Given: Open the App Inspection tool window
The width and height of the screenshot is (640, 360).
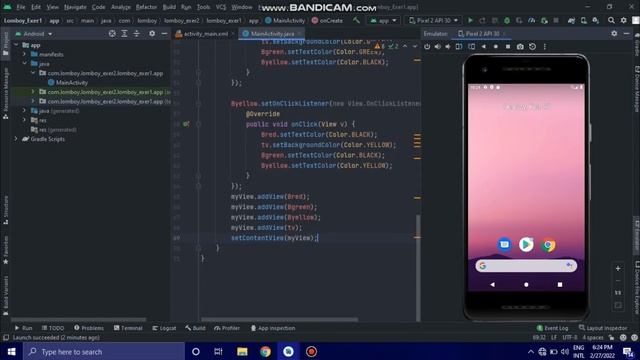Looking at the screenshot, I should point(273,328).
